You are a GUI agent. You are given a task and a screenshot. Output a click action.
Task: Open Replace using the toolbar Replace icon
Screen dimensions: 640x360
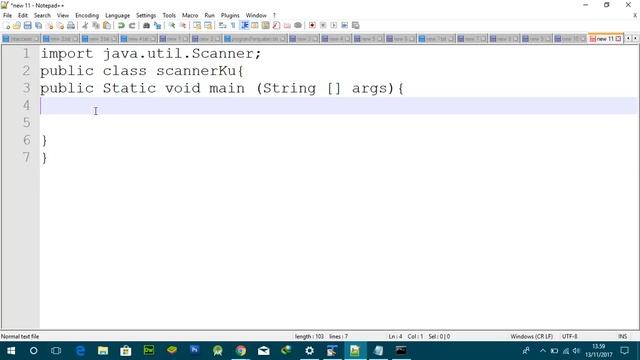pyautogui.click(x=157, y=26)
